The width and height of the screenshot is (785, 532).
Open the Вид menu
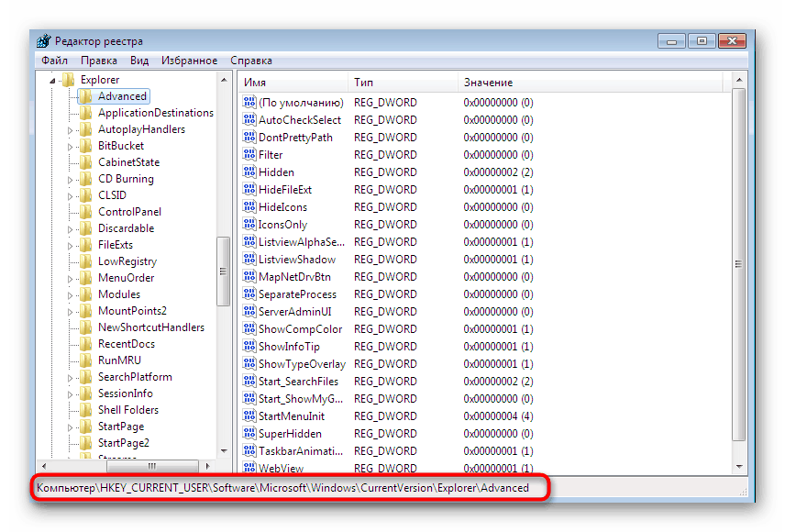tap(139, 61)
